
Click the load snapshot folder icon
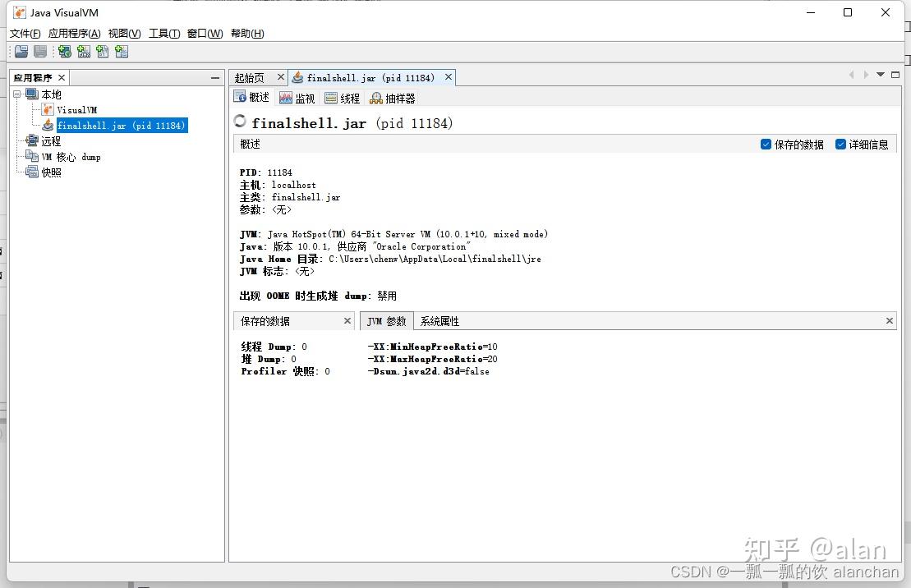[x=21, y=51]
